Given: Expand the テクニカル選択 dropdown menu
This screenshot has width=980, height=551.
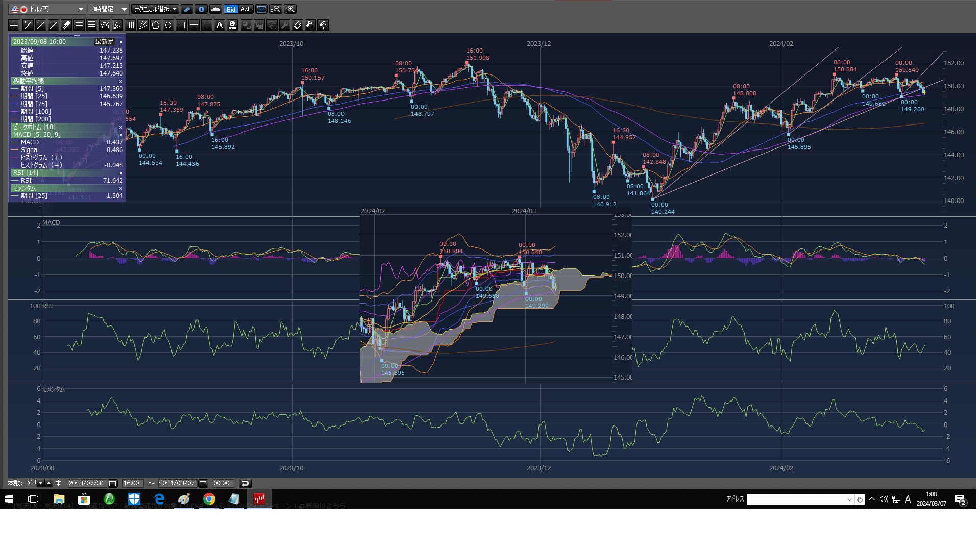Looking at the screenshot, I should [155, 9].
